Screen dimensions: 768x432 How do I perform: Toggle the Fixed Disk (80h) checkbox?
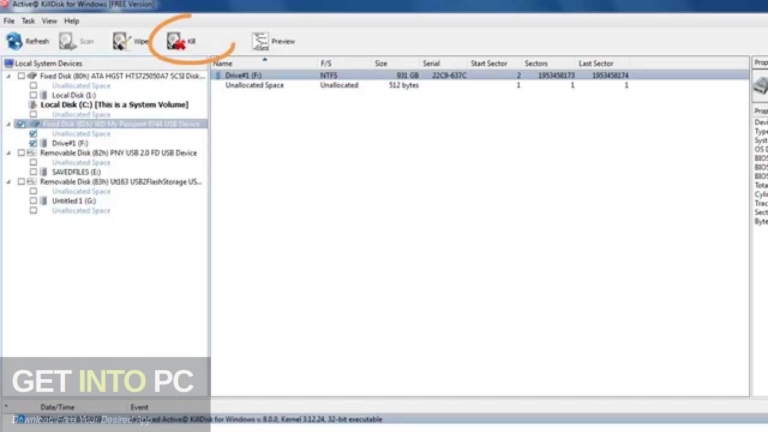click(x=21, y=76)
